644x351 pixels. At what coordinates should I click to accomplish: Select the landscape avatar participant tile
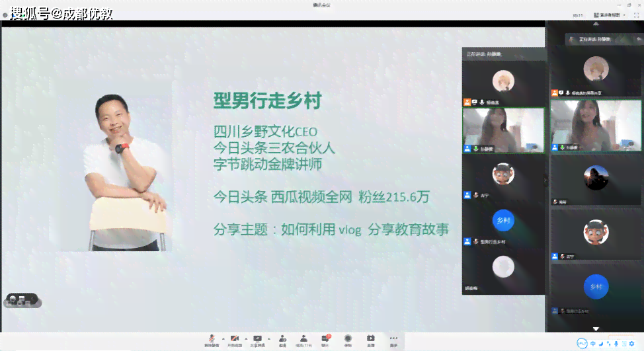(596, 179)
